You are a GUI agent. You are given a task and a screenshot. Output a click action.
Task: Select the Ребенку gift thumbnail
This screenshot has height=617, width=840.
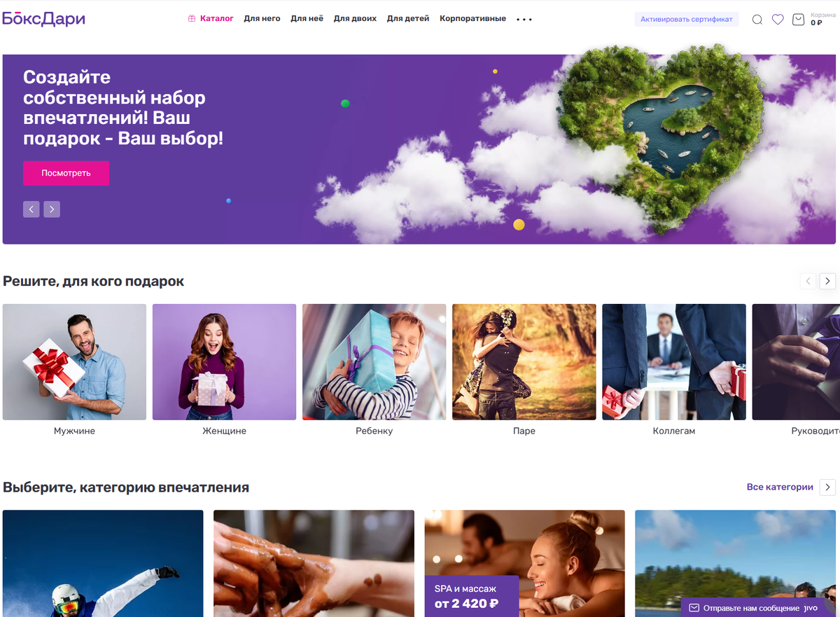pyautogui.click(x=374, y=362)
